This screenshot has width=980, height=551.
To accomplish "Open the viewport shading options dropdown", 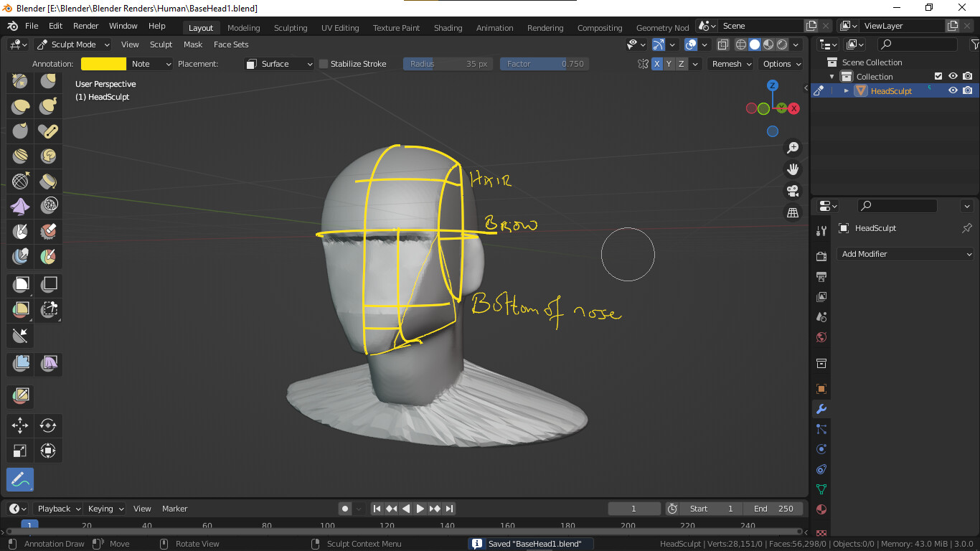I will click(x=796, y=44).
